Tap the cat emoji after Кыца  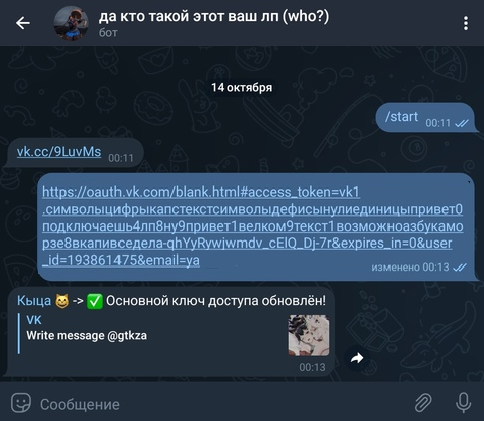[62, 301]
